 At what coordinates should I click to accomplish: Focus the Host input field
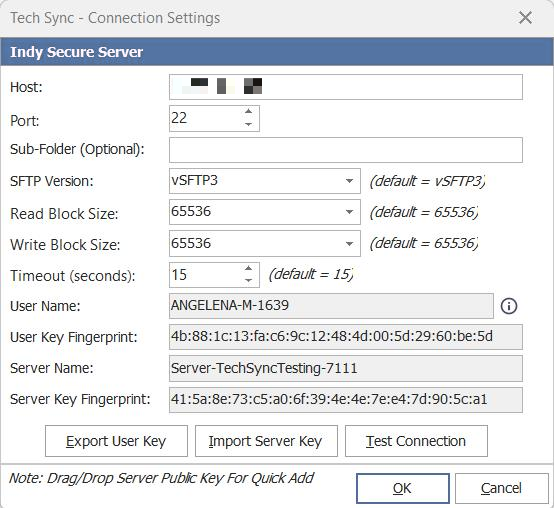[346, 87]
